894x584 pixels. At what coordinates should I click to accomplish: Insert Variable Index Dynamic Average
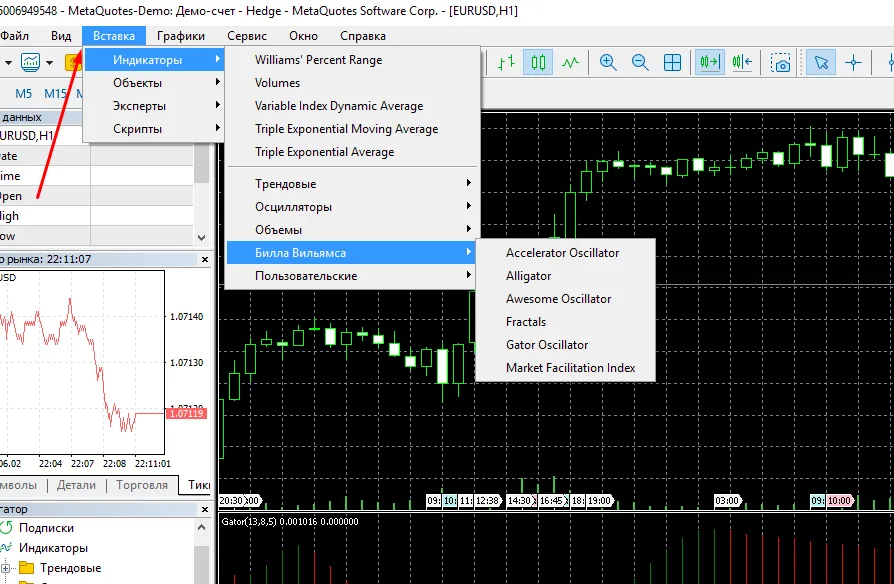[352, 106]
